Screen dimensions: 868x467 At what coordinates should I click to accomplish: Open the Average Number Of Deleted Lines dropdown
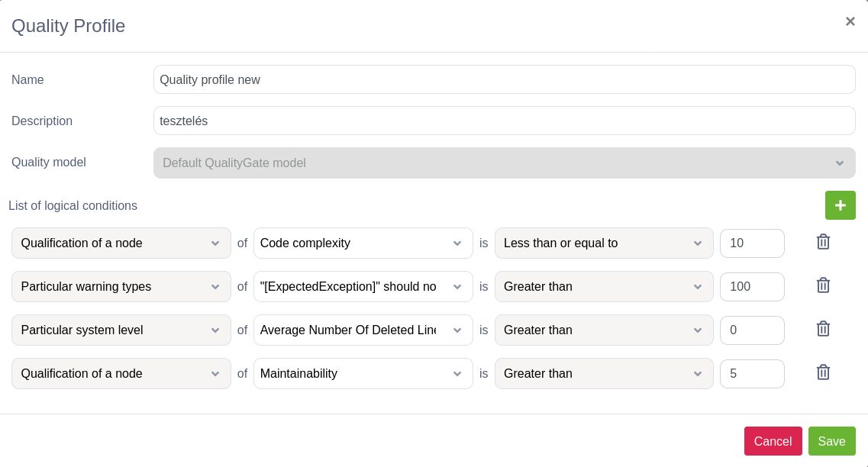[363, 330]
